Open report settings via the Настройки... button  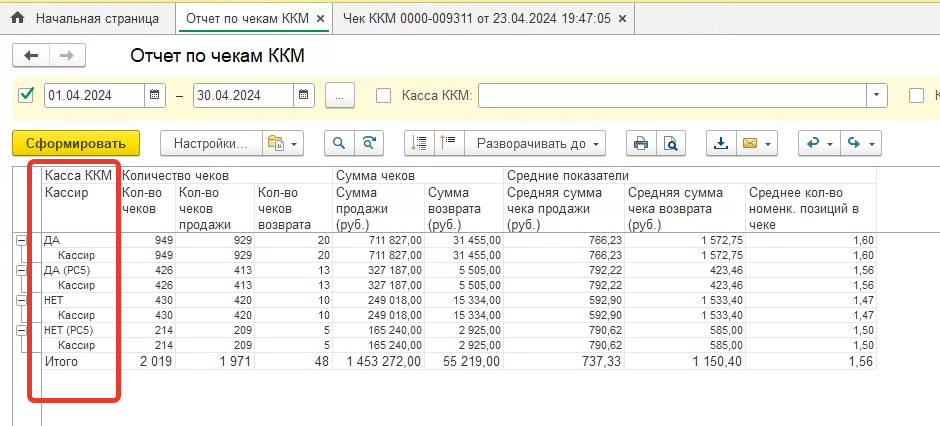click(210, 144)
